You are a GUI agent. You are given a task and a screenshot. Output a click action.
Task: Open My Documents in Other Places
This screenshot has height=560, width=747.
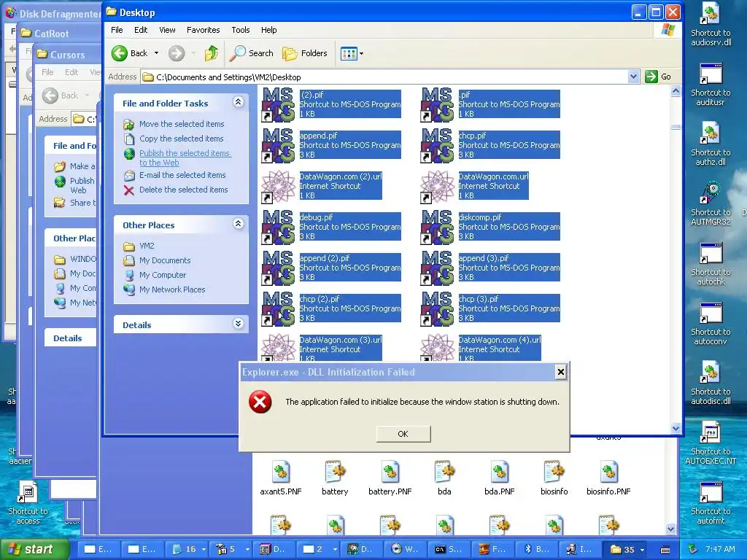[x=165, y=260]
